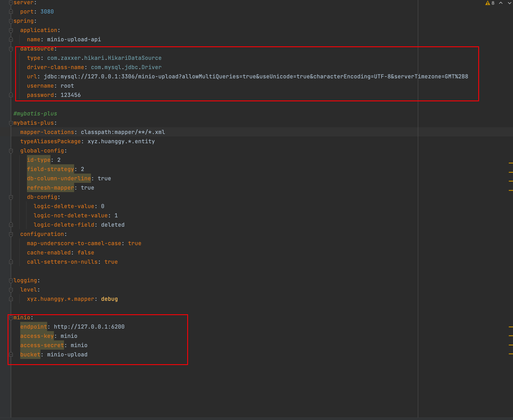Click the #mybatis-plus comment line
This screenshot has width=513, height=420.
point(35,114)
